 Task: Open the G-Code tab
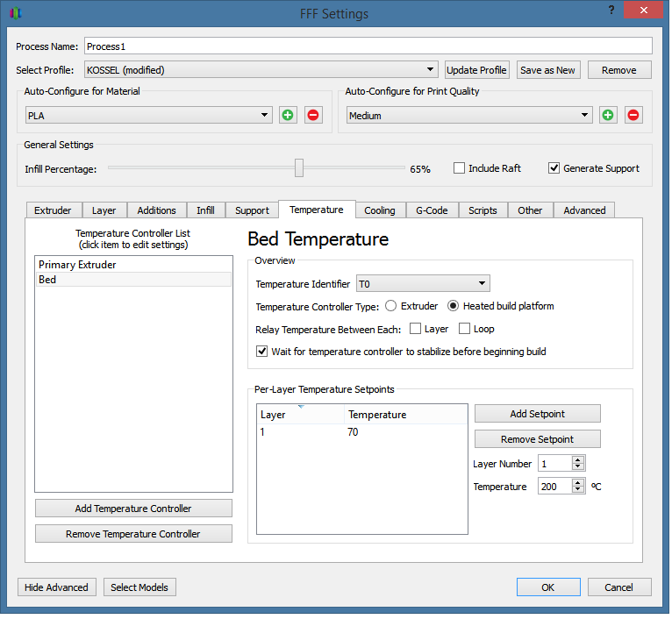tap(432, 210)
